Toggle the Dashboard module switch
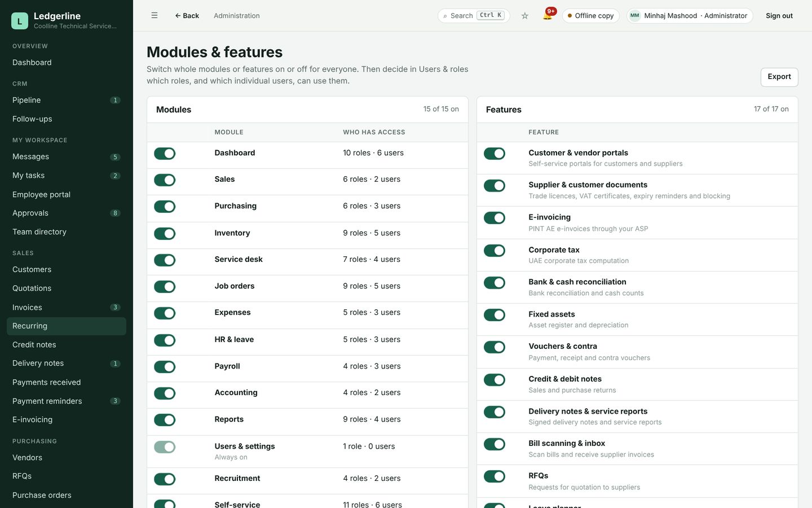 (x=165, y=154)
